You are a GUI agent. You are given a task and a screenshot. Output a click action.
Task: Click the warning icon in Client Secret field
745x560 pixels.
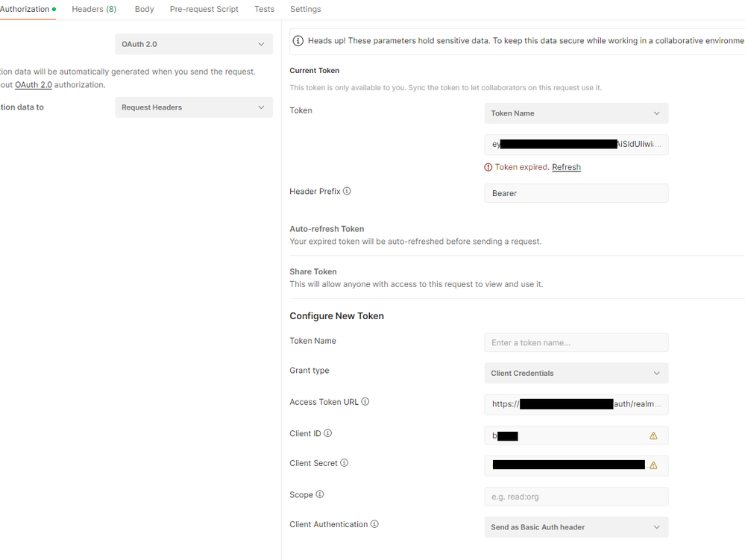pyautogui.click(x=653, y=465)
